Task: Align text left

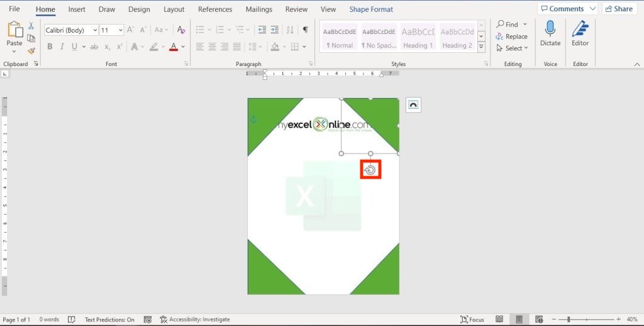Action: (199, 47)
